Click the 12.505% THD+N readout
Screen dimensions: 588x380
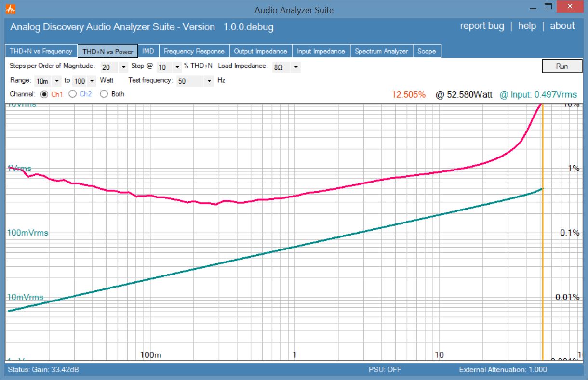408,94
